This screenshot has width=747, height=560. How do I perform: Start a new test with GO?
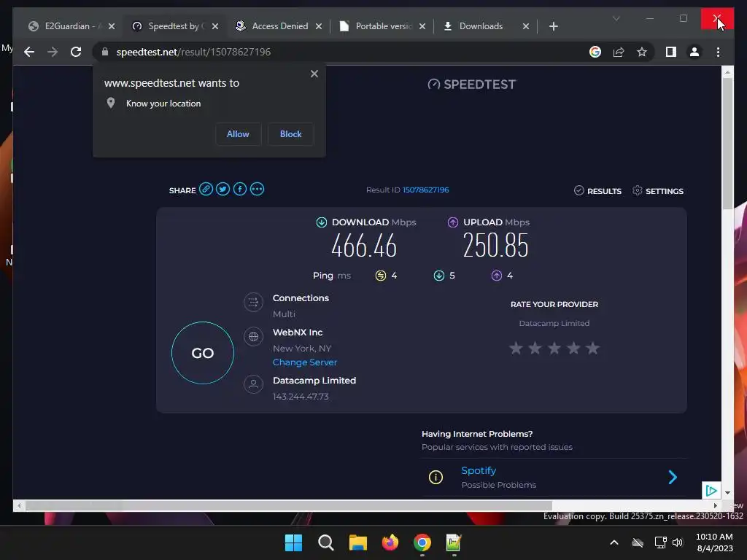(x=203, y=353)
